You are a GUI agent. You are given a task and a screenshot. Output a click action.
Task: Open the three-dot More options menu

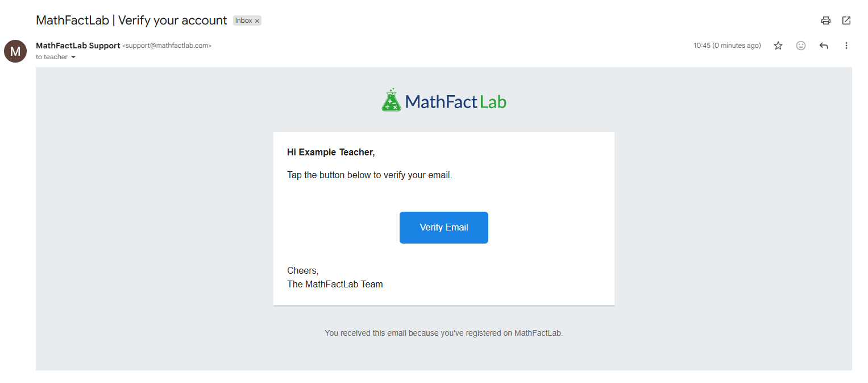tap(846, 46)
